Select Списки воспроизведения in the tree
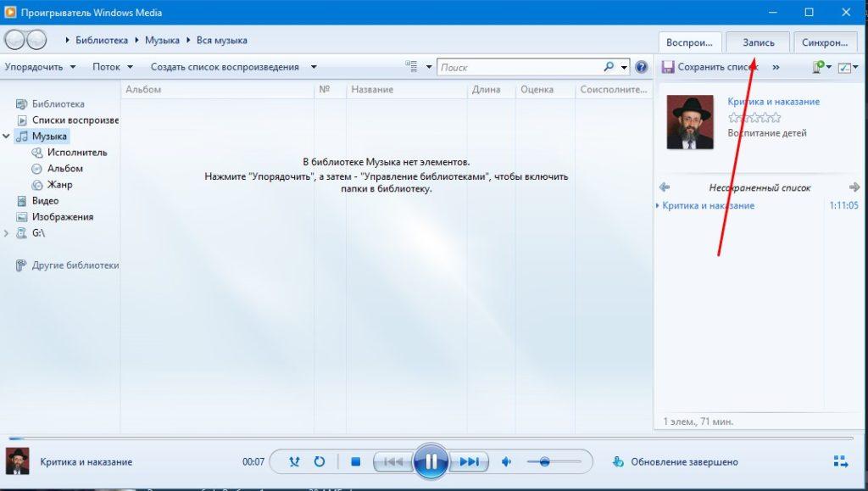Image resolution: width=868 pixels, height=491 pixels. click(68, 120)
